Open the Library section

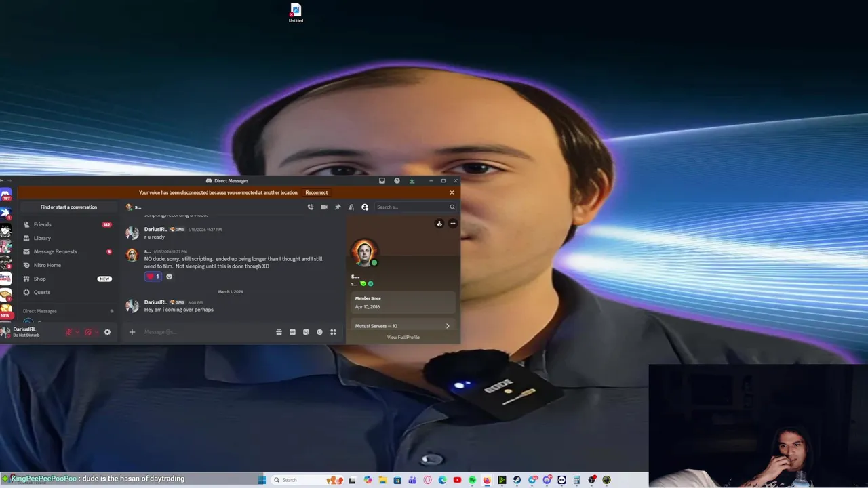(68, 238)
